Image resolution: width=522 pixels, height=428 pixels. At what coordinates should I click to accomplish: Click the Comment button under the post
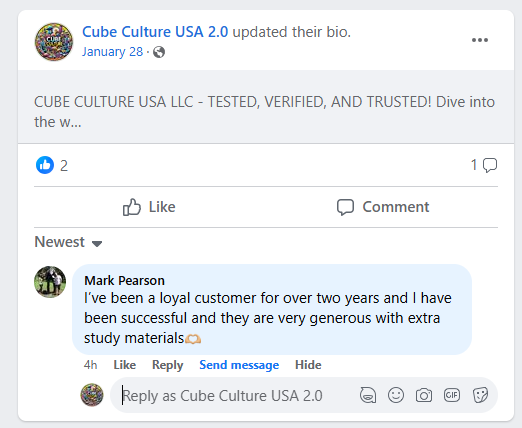(383, 207)
